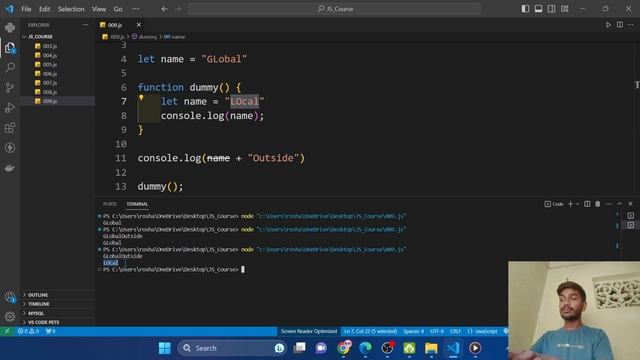This screenshot has height=360, width=640.
Task: Open the title bar overflow menu ellipsis
Action: [136, 9]
